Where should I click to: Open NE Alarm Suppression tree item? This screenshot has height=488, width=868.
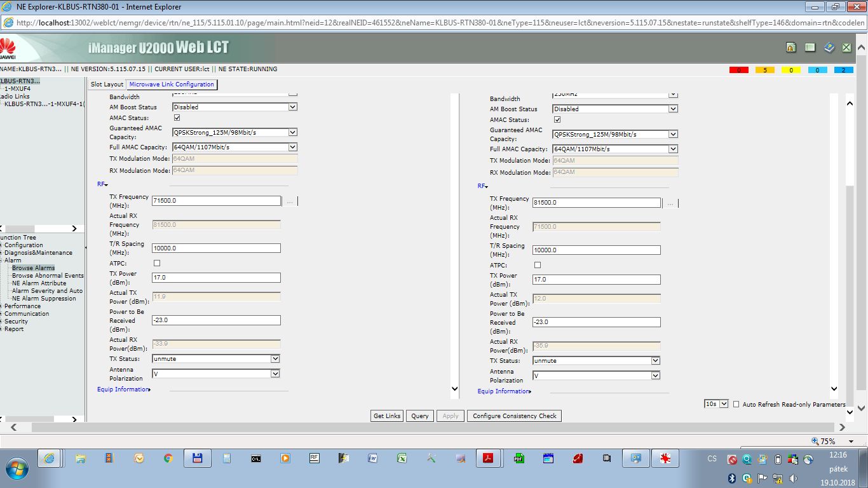coord(44,299)
